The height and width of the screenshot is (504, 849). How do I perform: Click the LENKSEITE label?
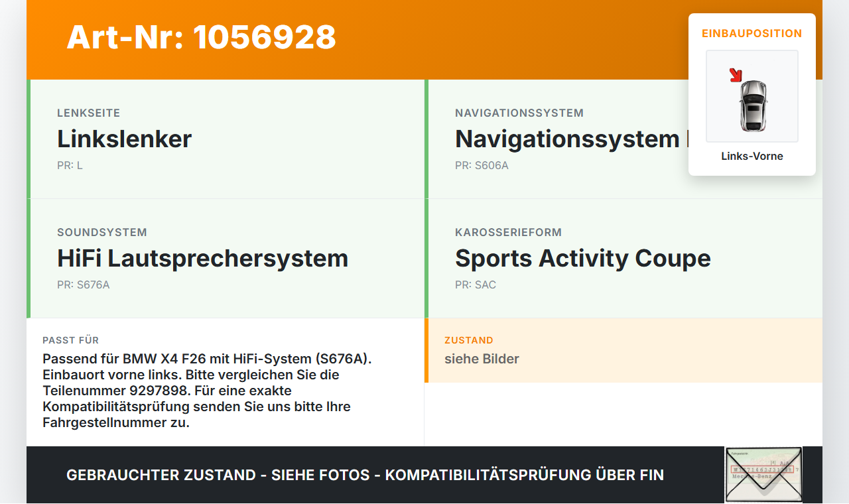(x=89, y=113)
